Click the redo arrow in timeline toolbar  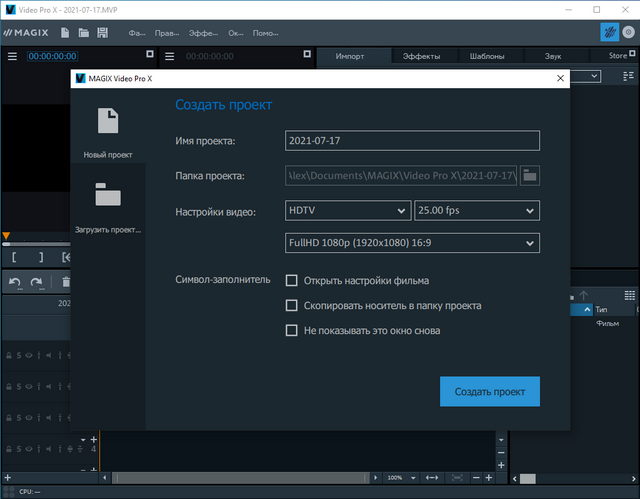(x=37, y=283)
